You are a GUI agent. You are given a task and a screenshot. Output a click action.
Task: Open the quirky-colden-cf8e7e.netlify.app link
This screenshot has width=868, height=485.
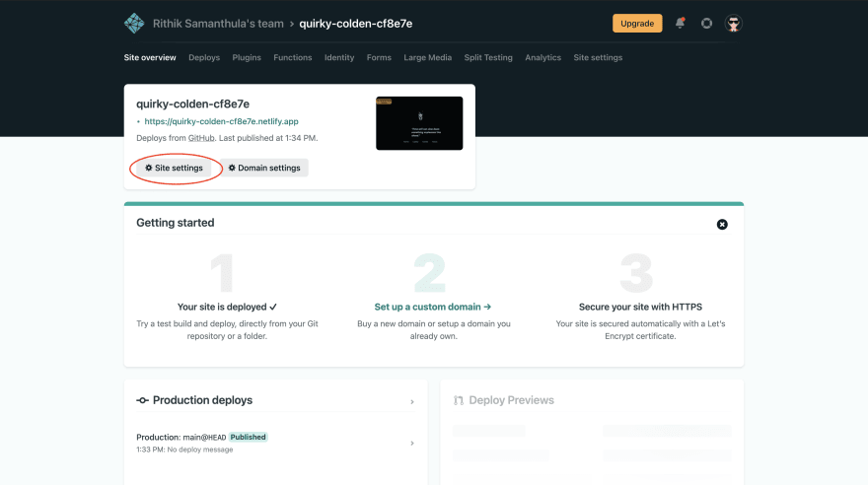(221, 121)
